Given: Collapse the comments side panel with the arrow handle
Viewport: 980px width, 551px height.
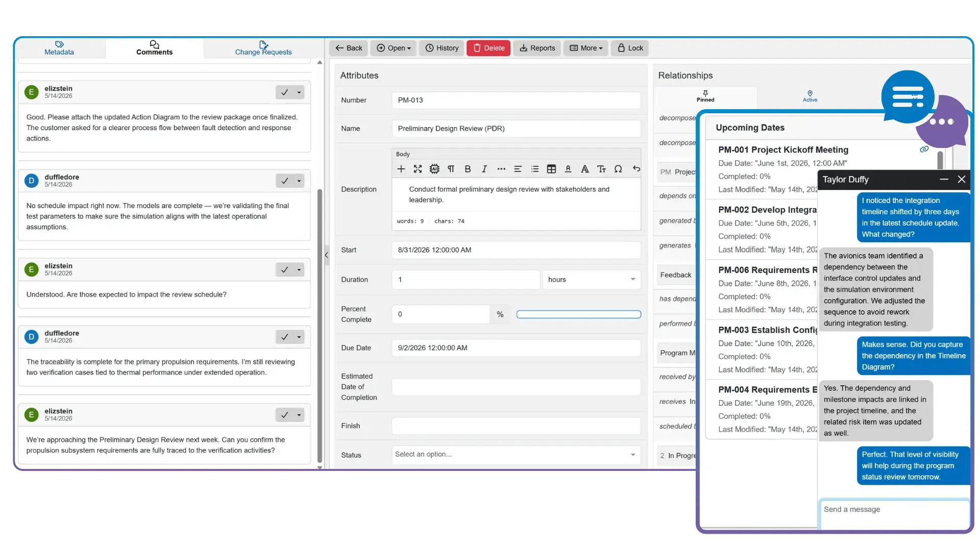Looking at the screenshot, I should click(327, 255).
